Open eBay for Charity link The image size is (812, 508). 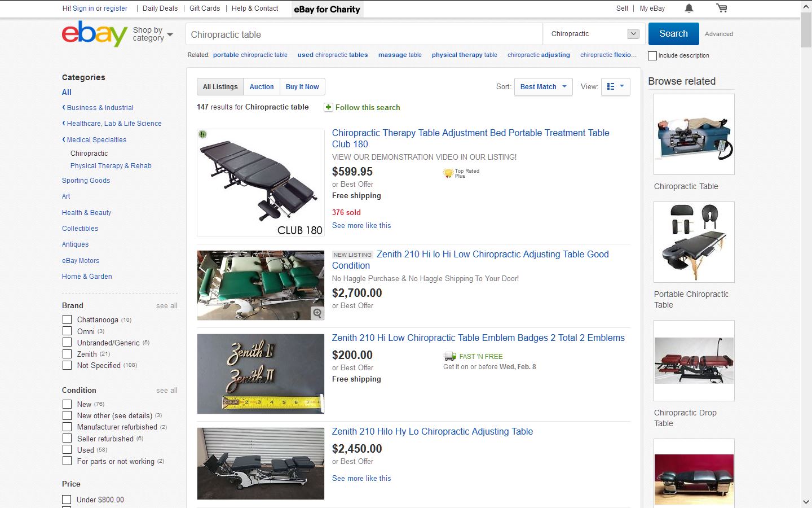tap(327, 9)
